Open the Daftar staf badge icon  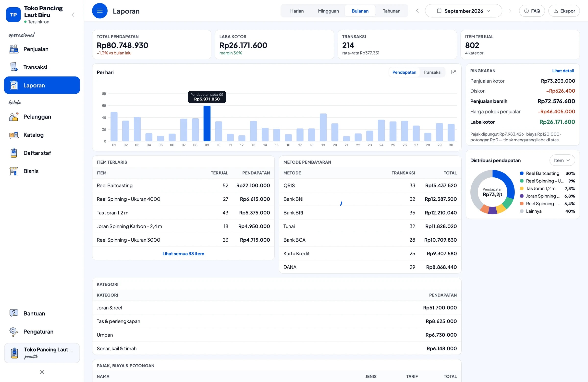click(13, 153)
